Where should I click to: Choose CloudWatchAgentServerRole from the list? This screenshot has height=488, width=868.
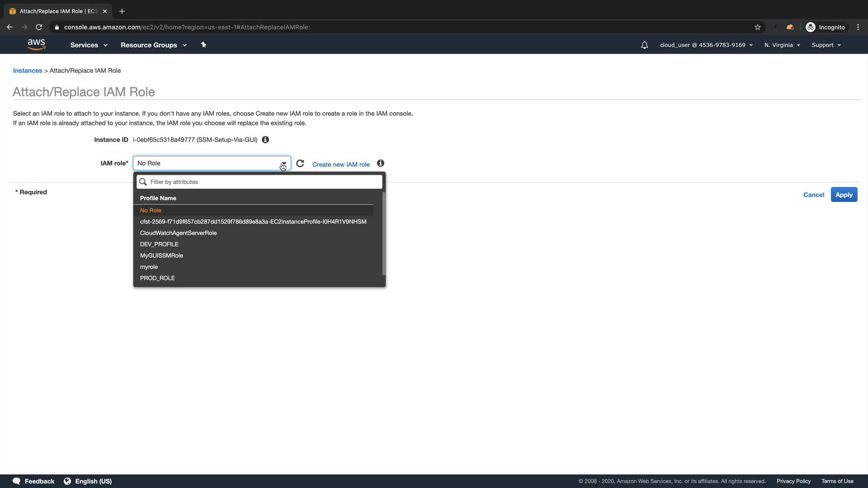click(178, 233)
